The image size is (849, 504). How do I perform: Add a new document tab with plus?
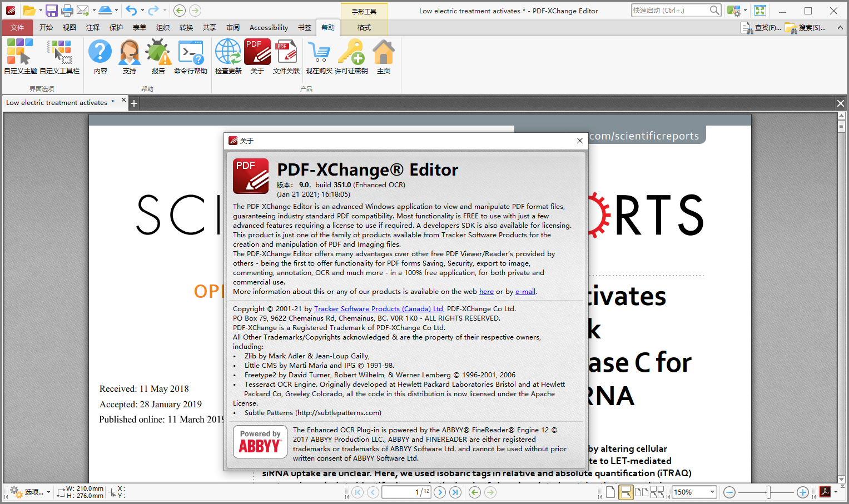click(x=134, y=103)
